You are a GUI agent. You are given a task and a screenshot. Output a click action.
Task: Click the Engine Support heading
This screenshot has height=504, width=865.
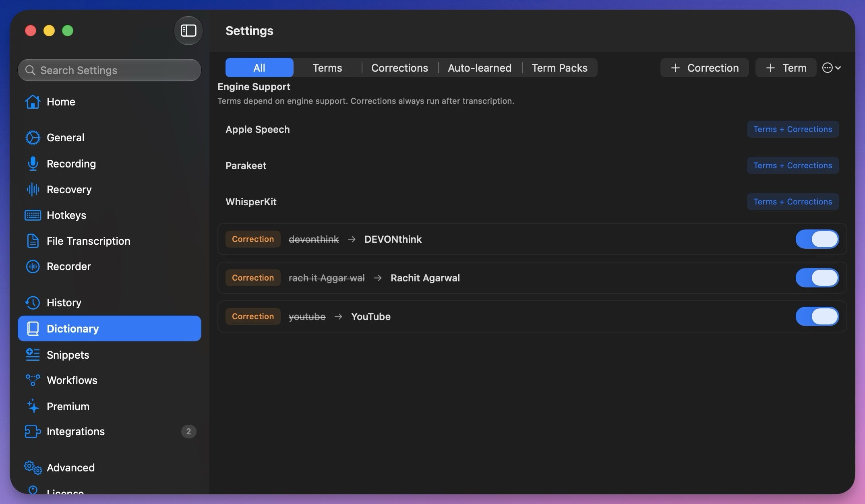coord(254,87)
